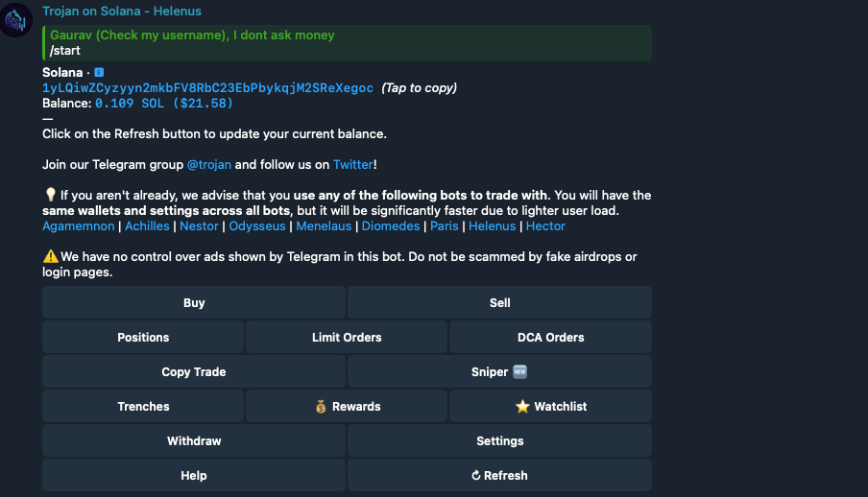
Task: Open Copy Trade settings
Action: click(x=194, y=371)
